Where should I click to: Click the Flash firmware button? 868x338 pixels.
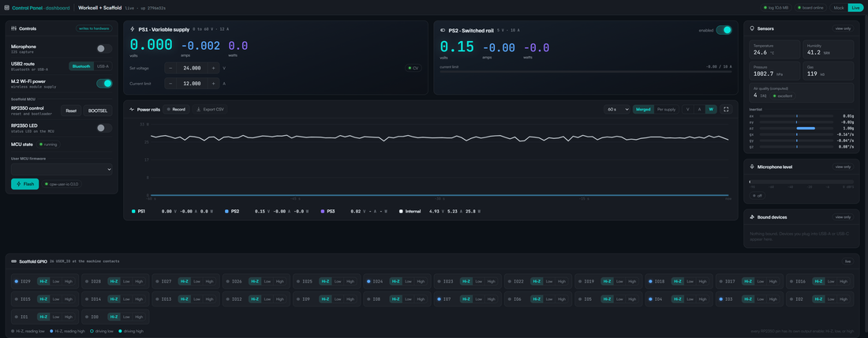click(25, 184)
